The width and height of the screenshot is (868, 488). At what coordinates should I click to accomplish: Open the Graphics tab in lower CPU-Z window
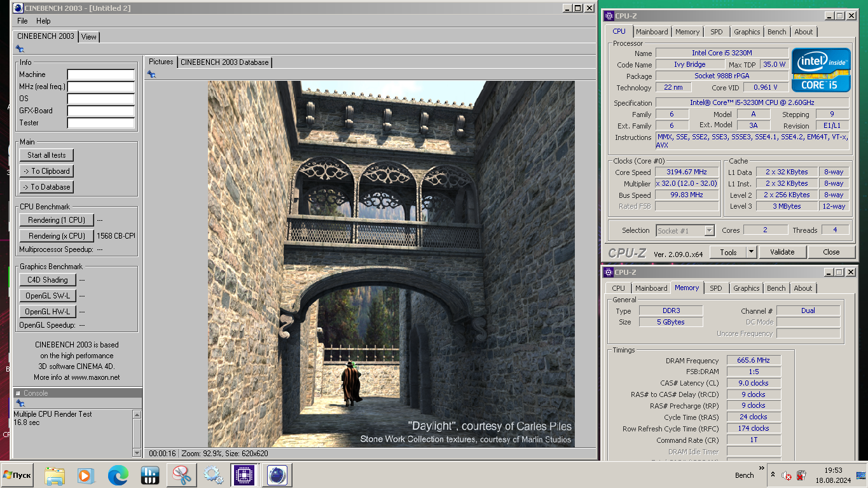(x=747, y=288)
